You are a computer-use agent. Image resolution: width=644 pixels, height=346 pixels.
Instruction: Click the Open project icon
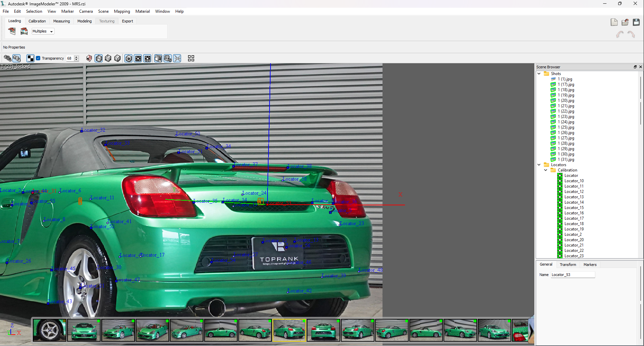click(x=625, y=22)
